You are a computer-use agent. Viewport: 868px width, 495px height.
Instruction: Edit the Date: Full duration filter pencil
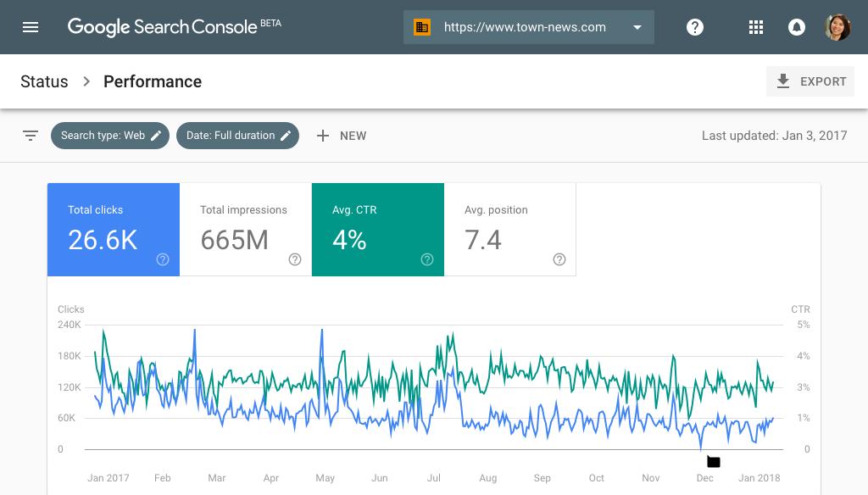coord(286,136)
